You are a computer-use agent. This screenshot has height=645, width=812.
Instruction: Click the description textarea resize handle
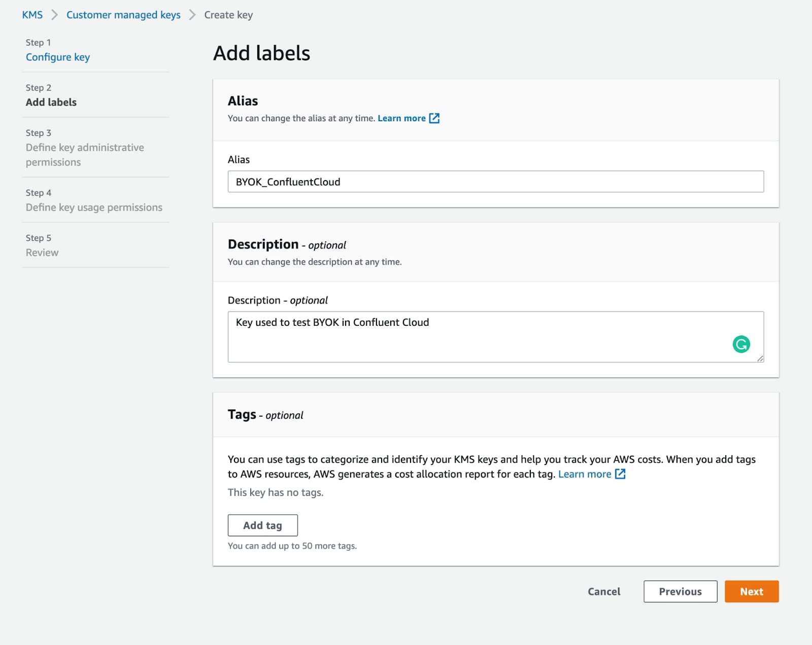[x=760, y=359]
